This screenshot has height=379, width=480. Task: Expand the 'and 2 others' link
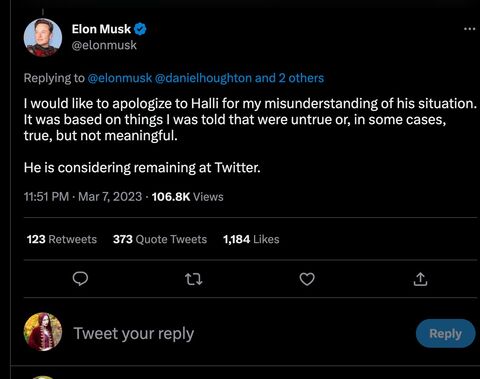289,78
